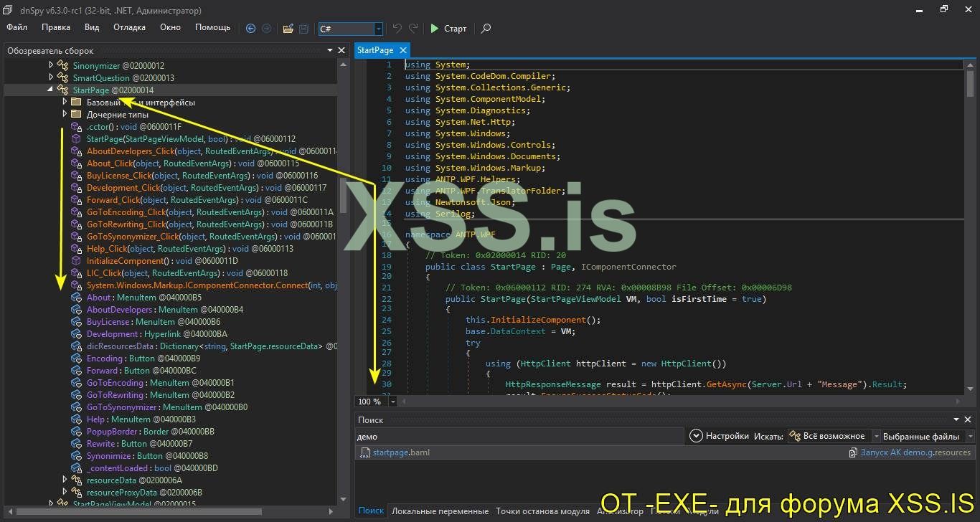Click the Forward_Click method icon
The height and width of the screenshot is (522, 980).
(x=76, y=200)
